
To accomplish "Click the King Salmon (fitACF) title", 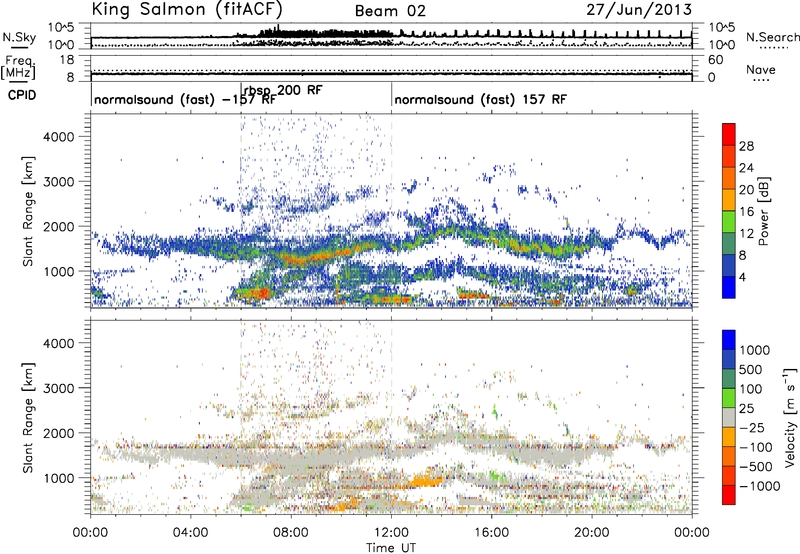I will (187, 9).
